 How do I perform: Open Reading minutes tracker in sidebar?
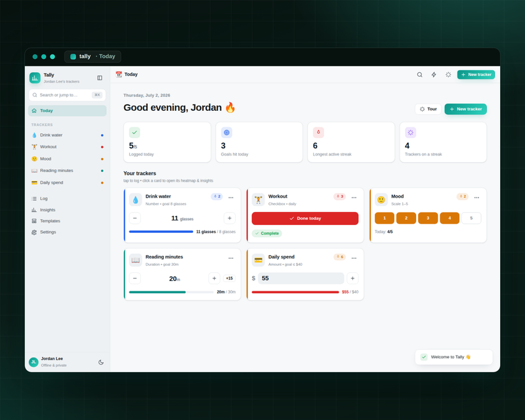[x=68, y=171]
